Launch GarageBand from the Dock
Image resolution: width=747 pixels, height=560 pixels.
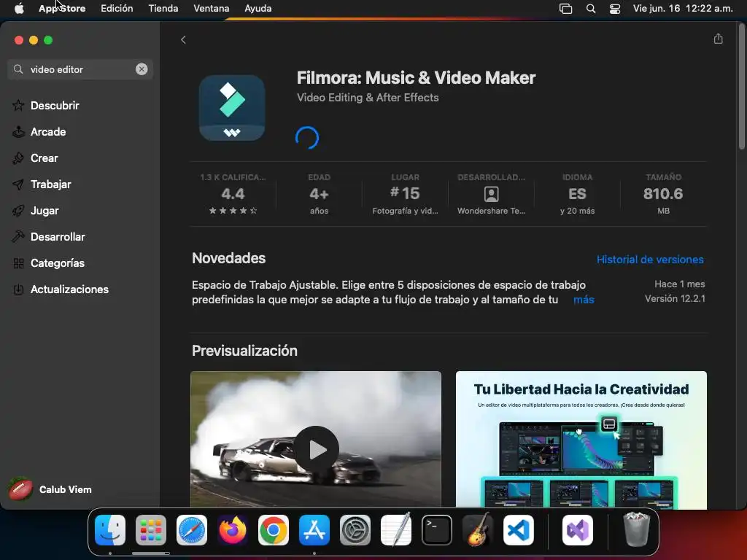[478, 529]
